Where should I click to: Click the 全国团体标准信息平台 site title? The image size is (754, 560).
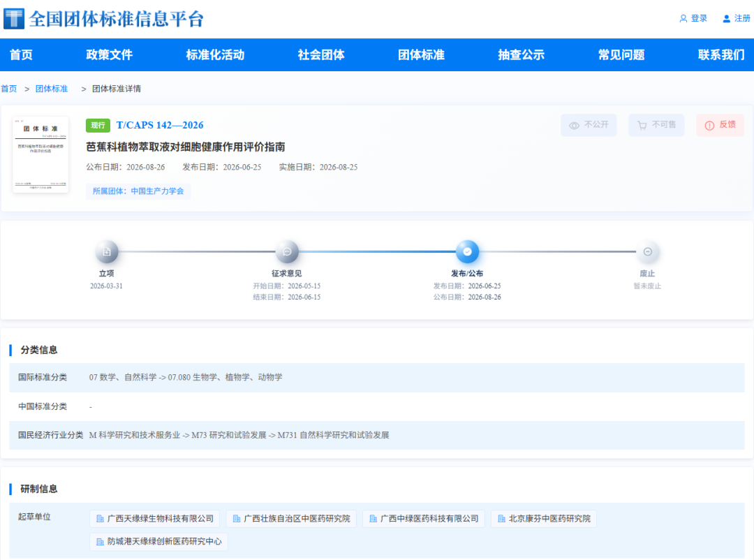(x=117, y=20)
